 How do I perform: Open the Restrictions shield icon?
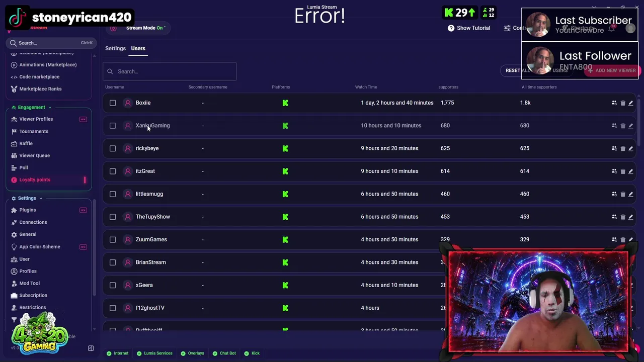[x=14, y=307]
